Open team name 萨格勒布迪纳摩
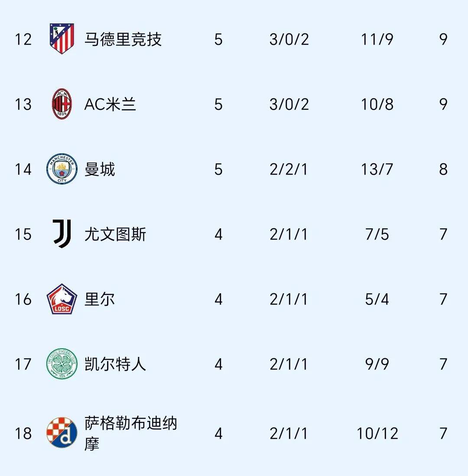The image size is (468, 476). [130, 433]
